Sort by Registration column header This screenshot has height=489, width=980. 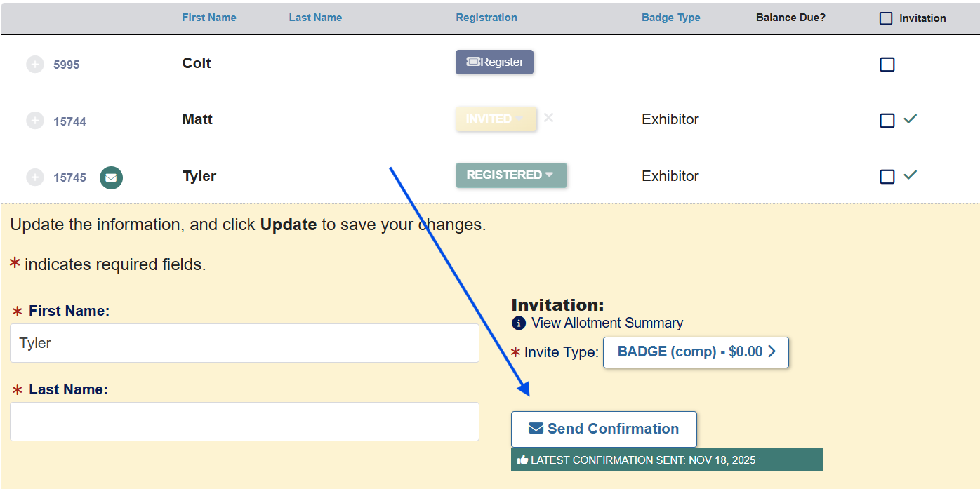point(486,18)
